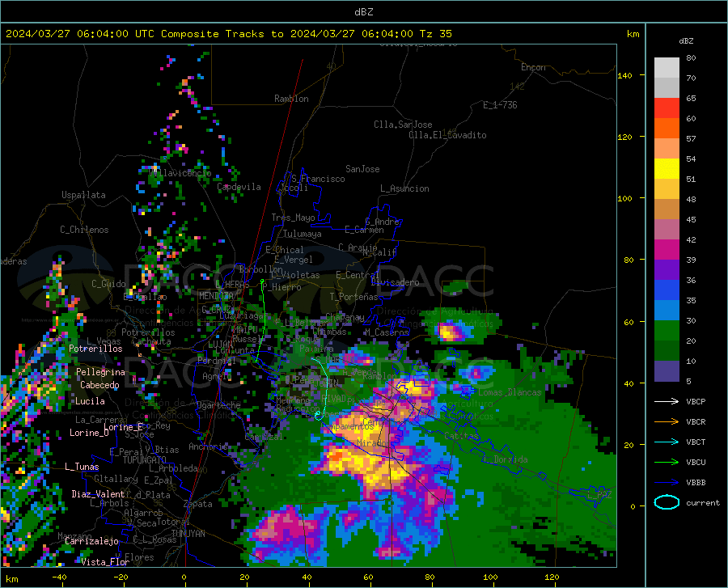The image size is (728, 588).
Task: Click the Ramblon map label
Action: pyautogui.click(x=291, y=99)
